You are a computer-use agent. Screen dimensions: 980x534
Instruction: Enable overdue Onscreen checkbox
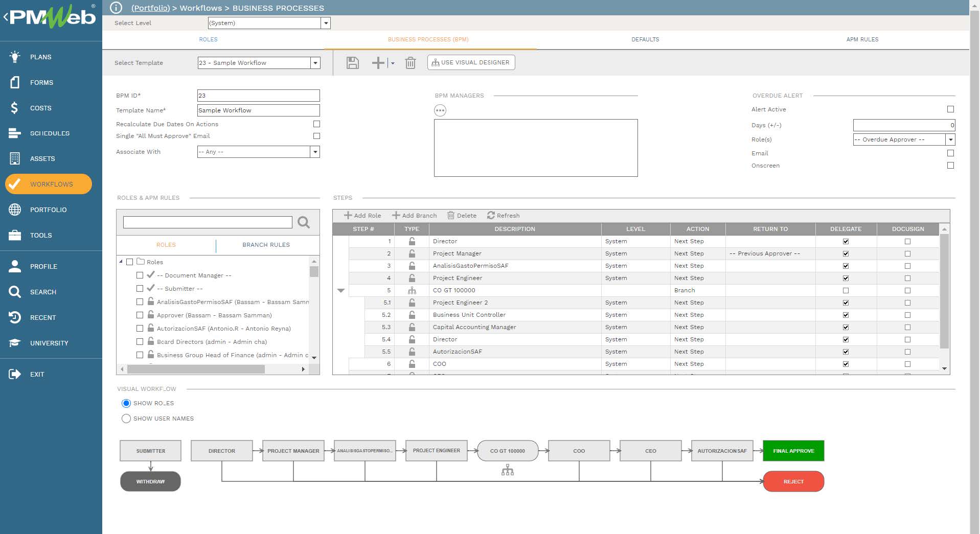pos(950,166)
